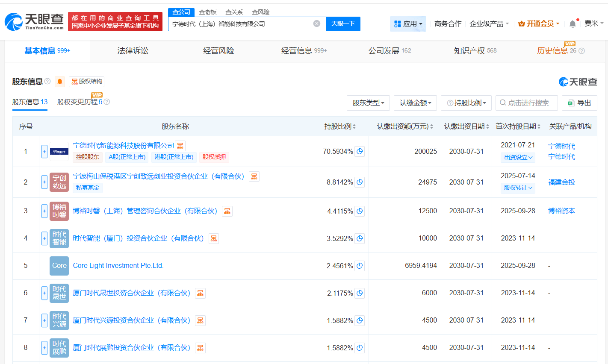Open the 应用 dropdown in top bar
608x364 pixels.
pyautogui.click(x=408, y=23)
